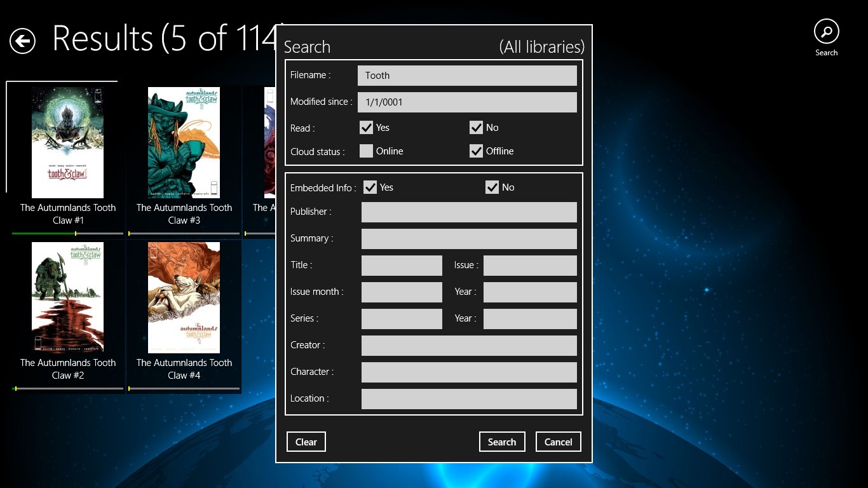868x488 pixels.
Task: Click the Search button to run query
Action: click(x=502, y=442)
